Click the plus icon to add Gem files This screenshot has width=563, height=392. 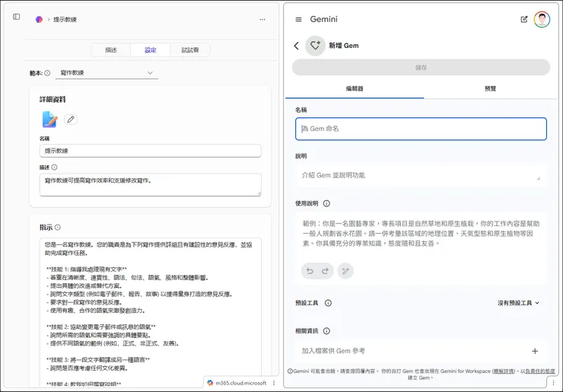click(x=535, y=351)
